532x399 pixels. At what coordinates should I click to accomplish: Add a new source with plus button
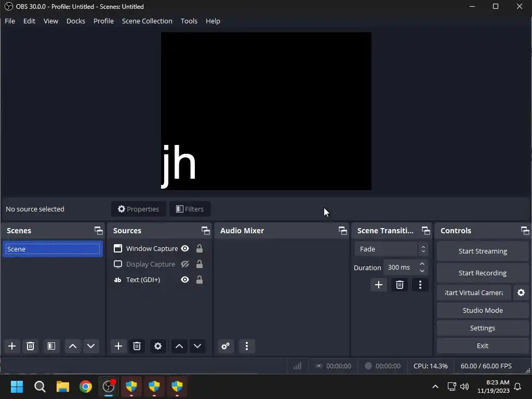tap(118, 346)
